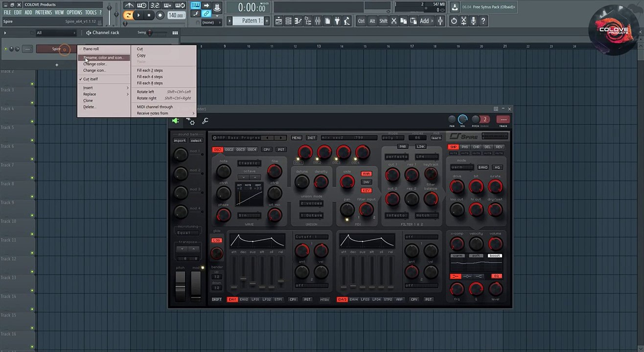Viewport: 644px width, 352px height.
Task: Select Rename, color and icon menu entry
Action: coord(104,58)
